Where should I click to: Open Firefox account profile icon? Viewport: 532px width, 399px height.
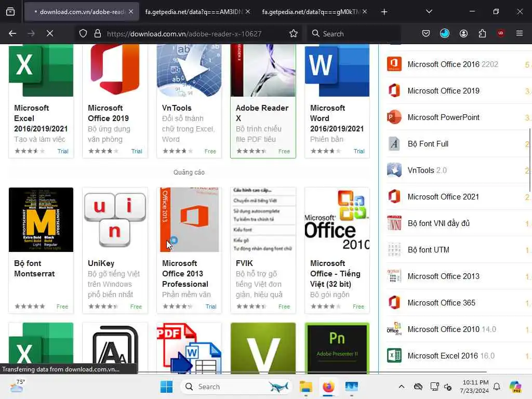(x=463, y=33)
